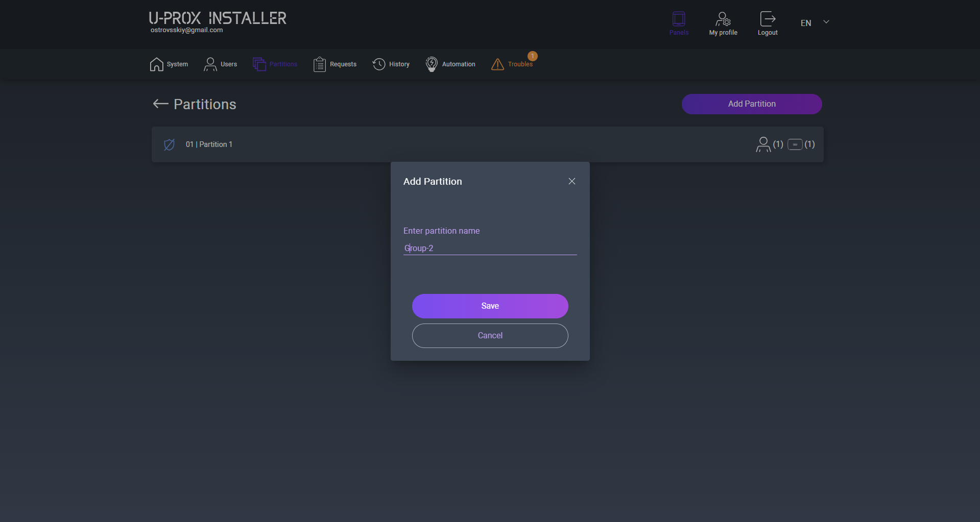Click the partition name input field

click(490, 248)
